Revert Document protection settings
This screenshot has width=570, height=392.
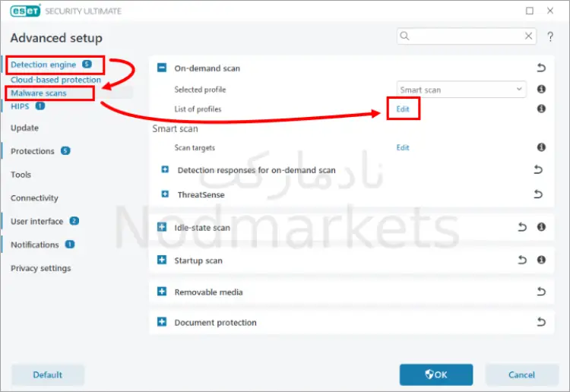541,322
